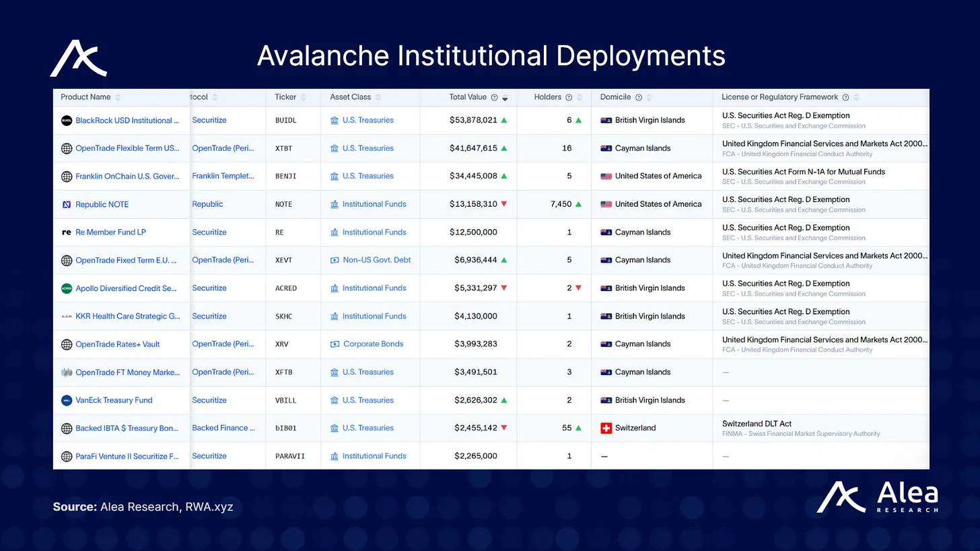
Task: Open the Republic protocol link
Action: (x=207, y=204)
